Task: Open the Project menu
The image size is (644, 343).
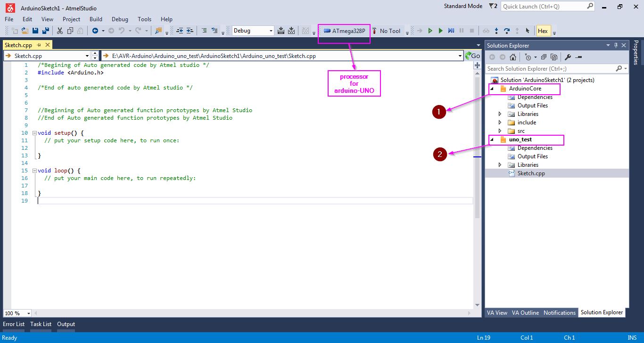Action: tap(71, 19)
